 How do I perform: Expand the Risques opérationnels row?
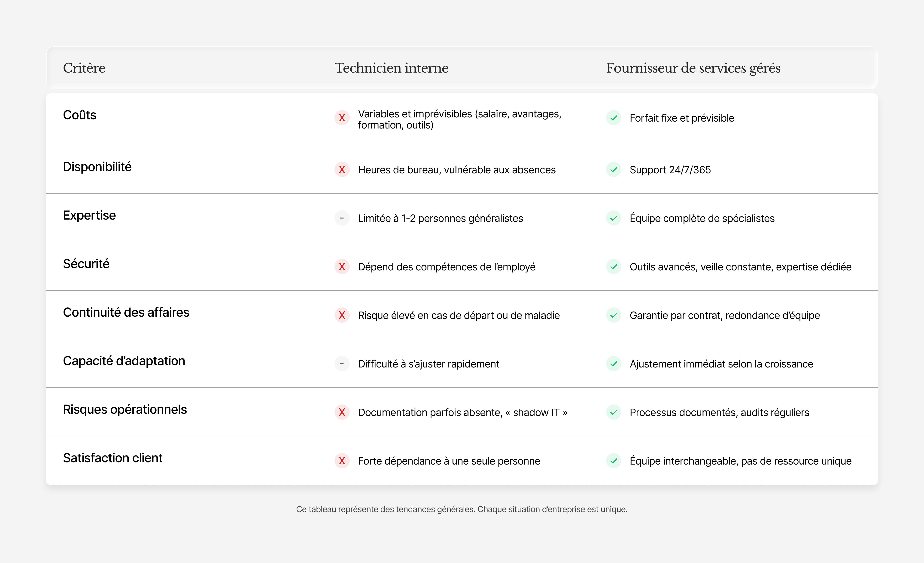point(125,409)
